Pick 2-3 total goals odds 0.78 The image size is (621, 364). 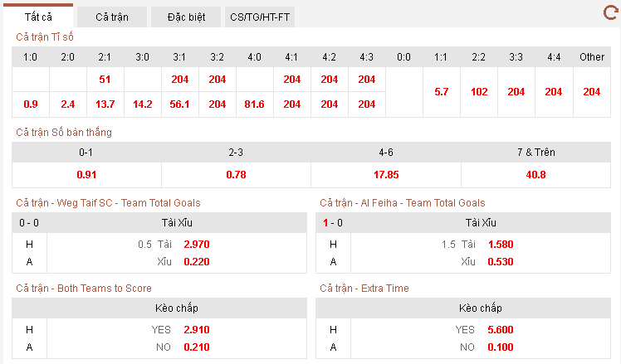click(x=236, y=175)
